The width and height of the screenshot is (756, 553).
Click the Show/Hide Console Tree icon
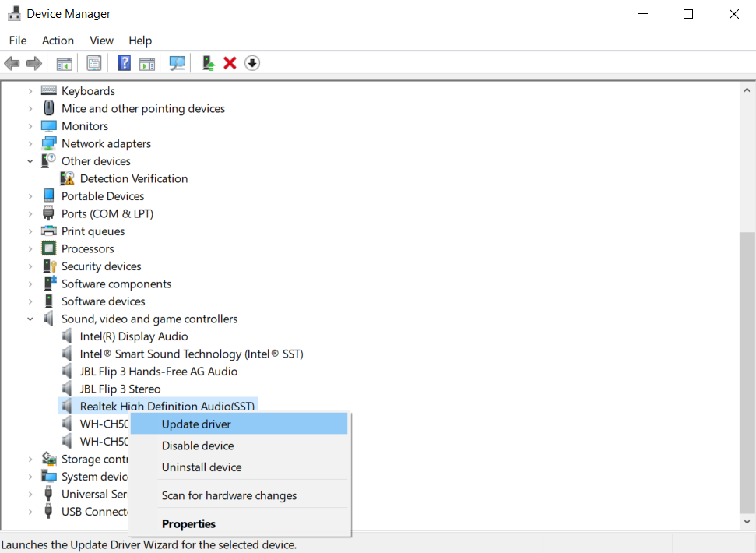pyautogui.click(x=64, y=63)
